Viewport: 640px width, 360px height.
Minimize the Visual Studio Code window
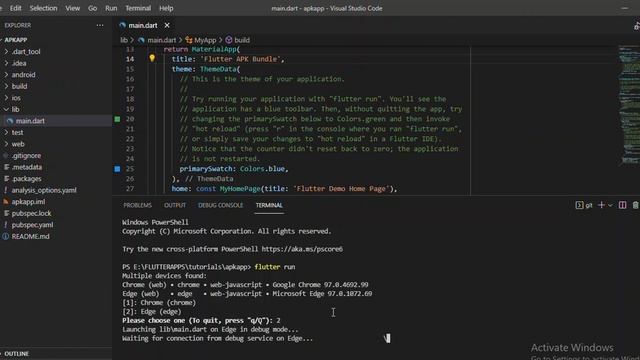click(625, 8)
